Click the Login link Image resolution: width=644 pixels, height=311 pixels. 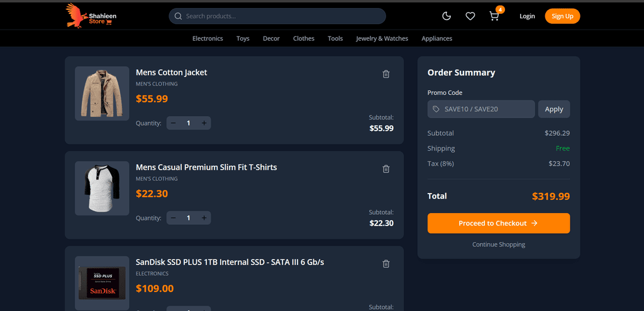[527, 16]
